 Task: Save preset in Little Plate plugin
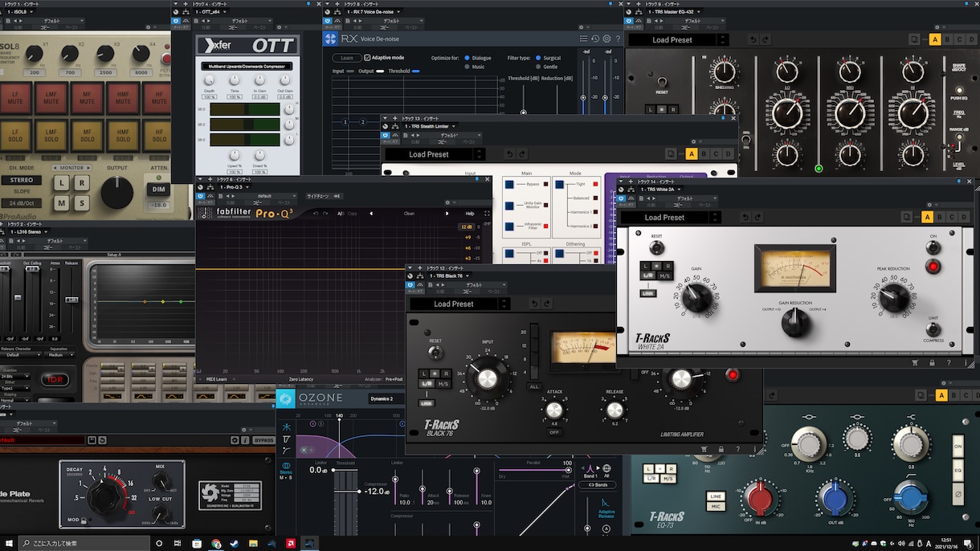point(92,440)
